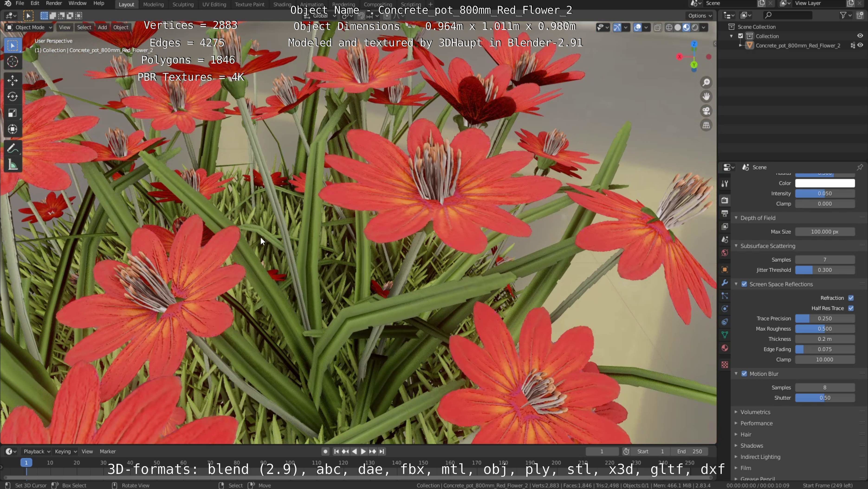Open the File menu
This screenshot has height=489, width=868.
point(20,3)
